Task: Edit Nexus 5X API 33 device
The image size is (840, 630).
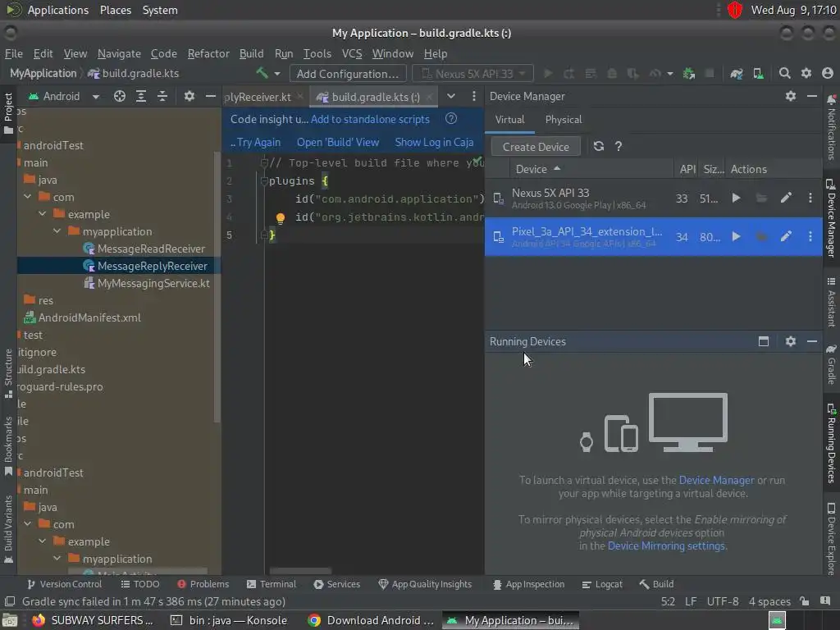Action: (786, 199)
